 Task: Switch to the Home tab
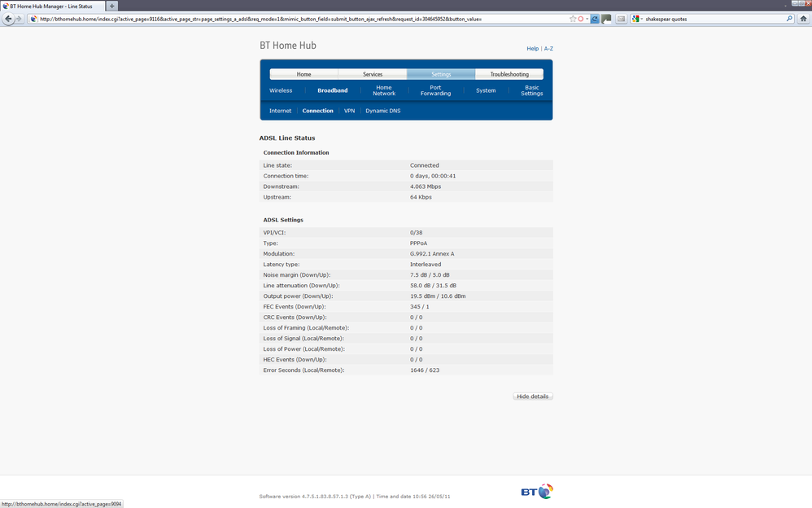pos(304,74)
